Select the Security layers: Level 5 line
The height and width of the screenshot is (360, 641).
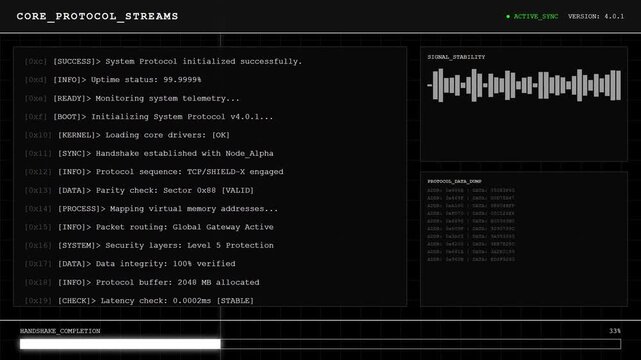(149, 246)
